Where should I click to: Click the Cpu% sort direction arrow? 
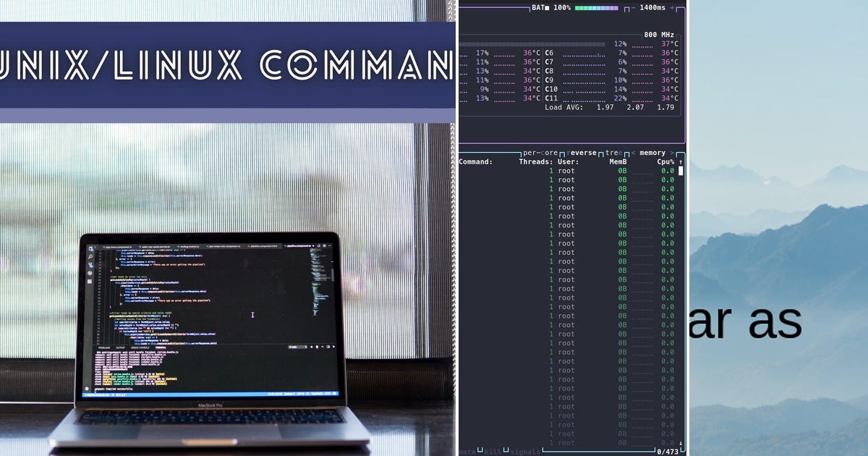pos(680,161)
